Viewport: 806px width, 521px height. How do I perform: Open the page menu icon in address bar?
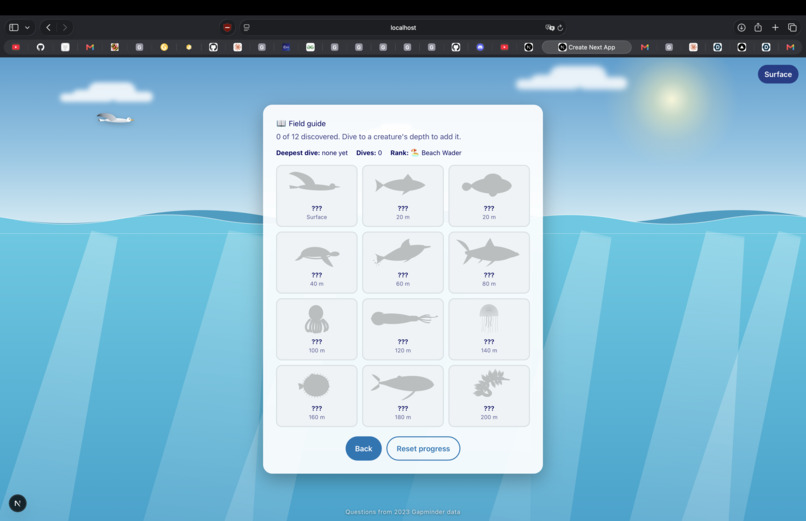[x=246, y=28]
